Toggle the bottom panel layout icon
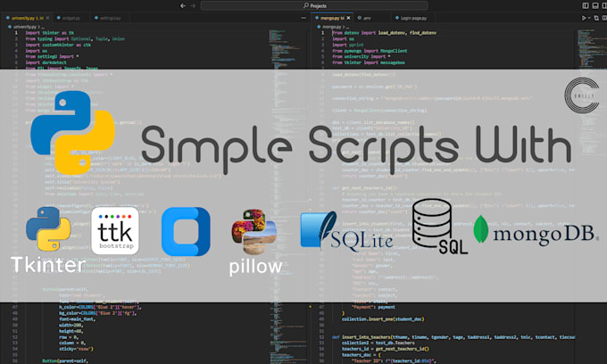 tap(595, 5)
